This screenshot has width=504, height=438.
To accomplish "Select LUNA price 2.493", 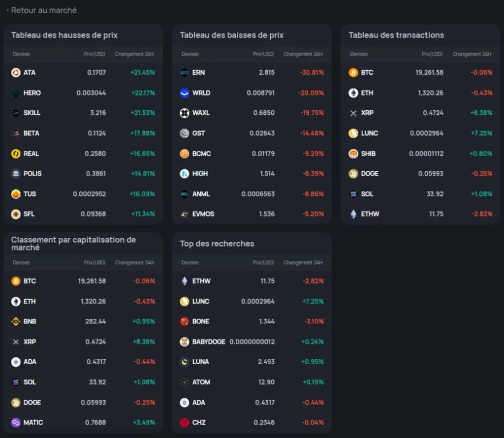I will [x=266, y=362].
